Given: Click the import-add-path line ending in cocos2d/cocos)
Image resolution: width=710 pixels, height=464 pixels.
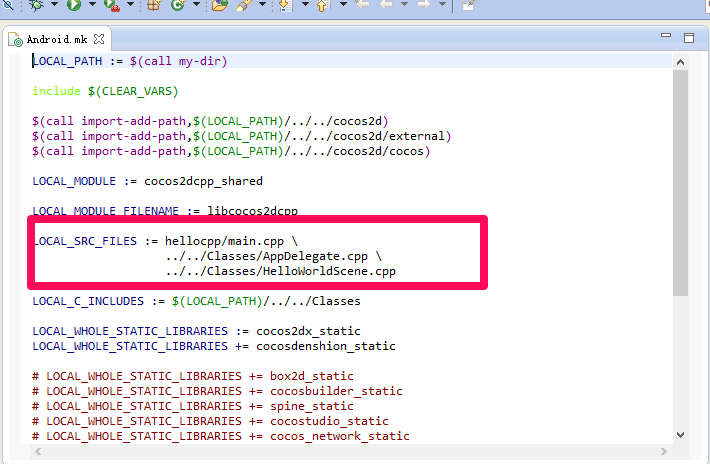Looking at the screenshot, I should coord(231,151).
